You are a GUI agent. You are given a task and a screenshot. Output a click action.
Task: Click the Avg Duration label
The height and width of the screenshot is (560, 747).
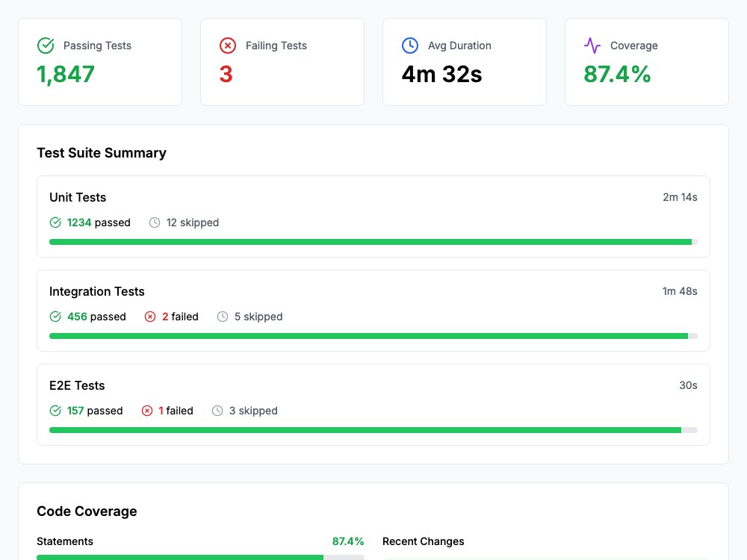(459, 46)
